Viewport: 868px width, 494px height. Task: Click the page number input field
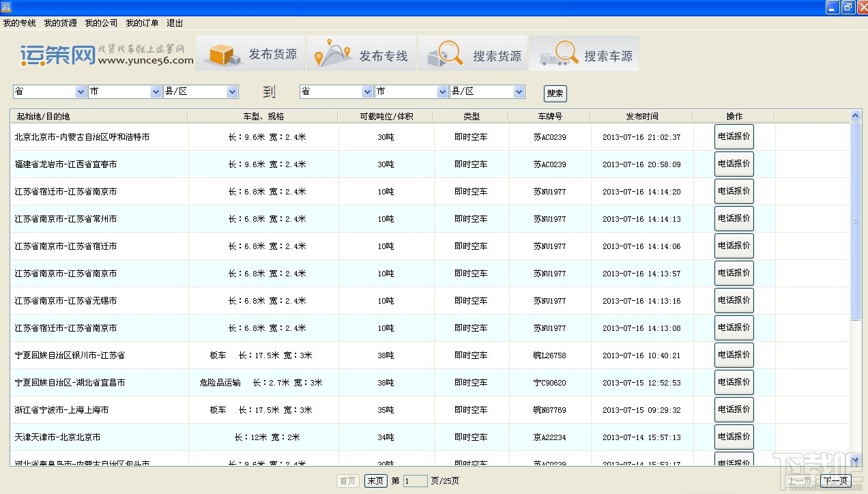point(416,481)
